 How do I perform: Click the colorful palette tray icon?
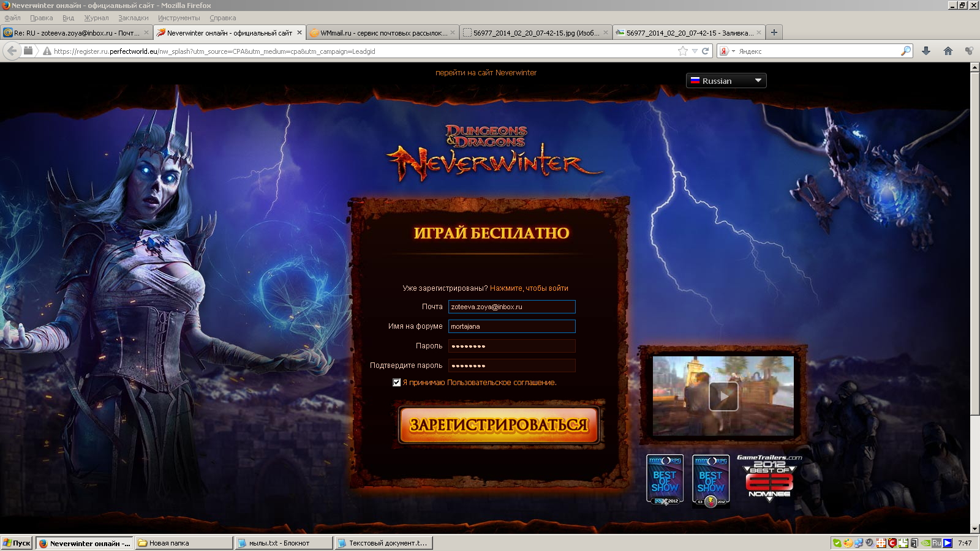coord(848,543)
